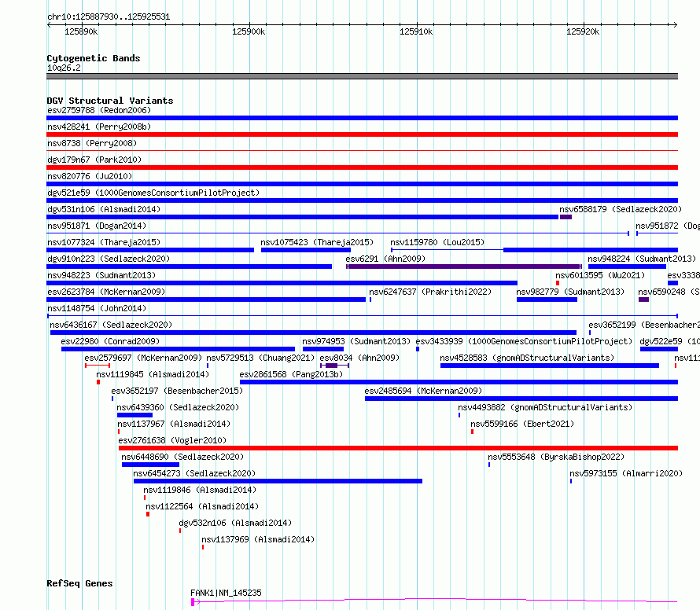This screenshot has width=700, height=610.
Task: Open variant esv2579697 (McKernan2009)
Action: tap(143, 358)
